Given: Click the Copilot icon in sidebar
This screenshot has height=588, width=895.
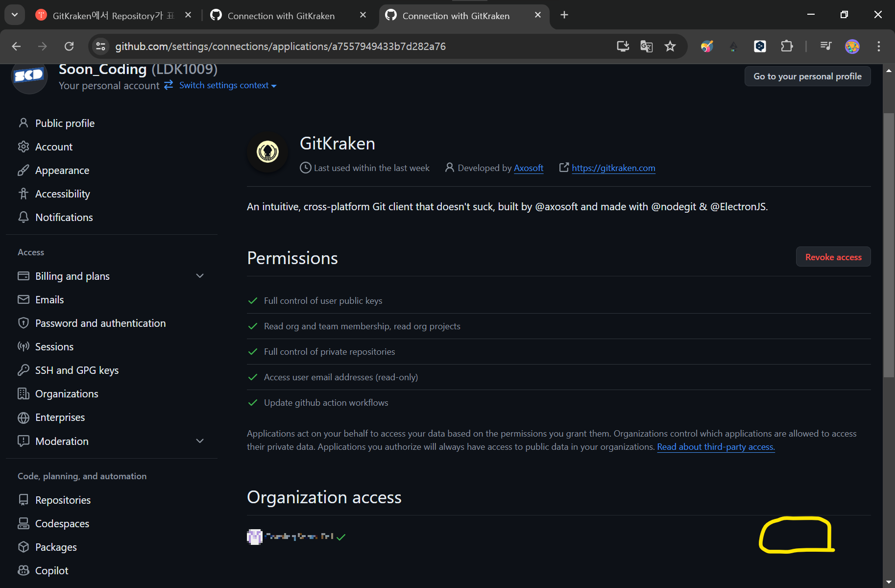Looking at the screenshot, I should (23, 570).
